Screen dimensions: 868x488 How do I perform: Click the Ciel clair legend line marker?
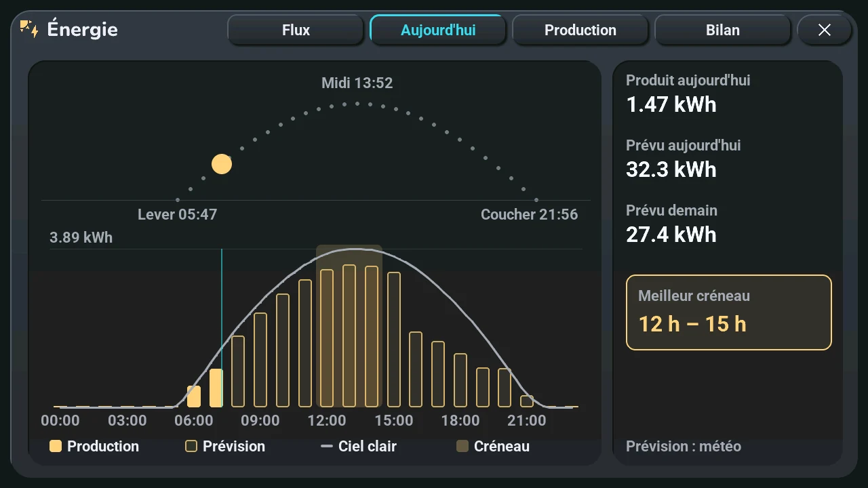(327, 446)
